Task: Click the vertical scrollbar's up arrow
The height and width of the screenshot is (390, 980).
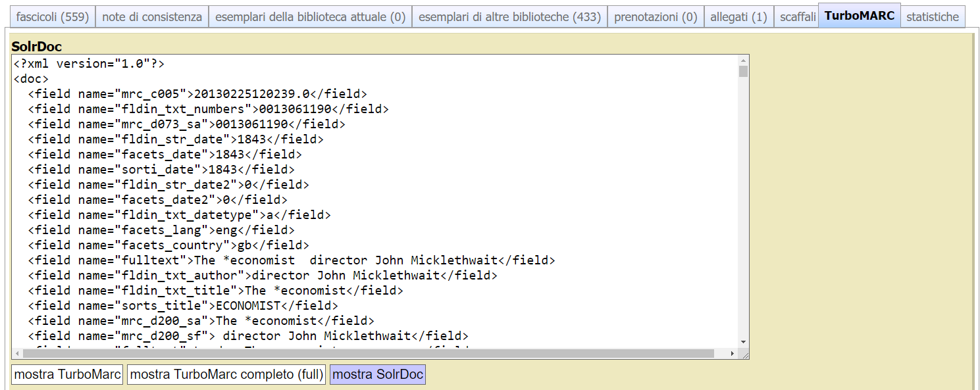Action: click(744, 60)
